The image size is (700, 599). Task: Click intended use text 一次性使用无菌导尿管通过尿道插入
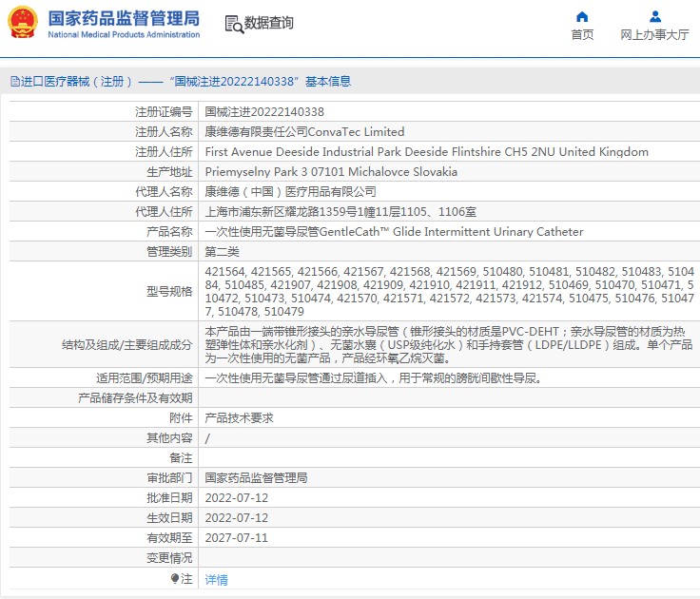click(x=373, y=378)
